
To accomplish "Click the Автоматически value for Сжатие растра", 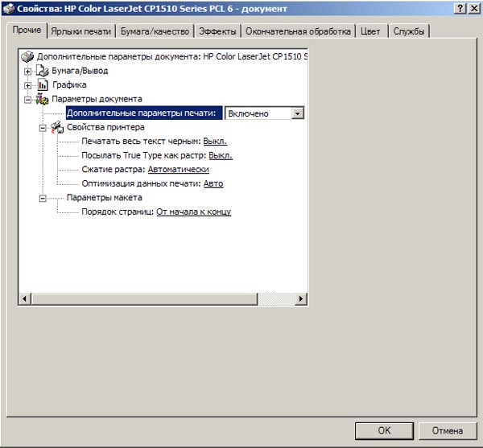I will click(179, 170).
